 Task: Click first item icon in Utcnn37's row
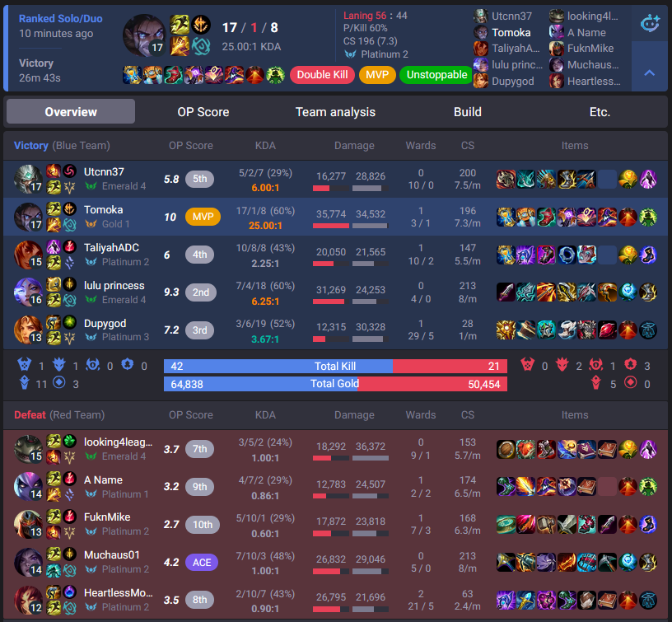pyautogui.click(x=506, y=179)
